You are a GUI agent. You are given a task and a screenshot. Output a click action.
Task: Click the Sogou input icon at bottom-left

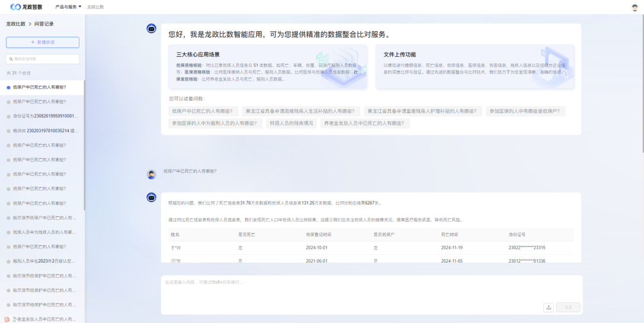7,319
